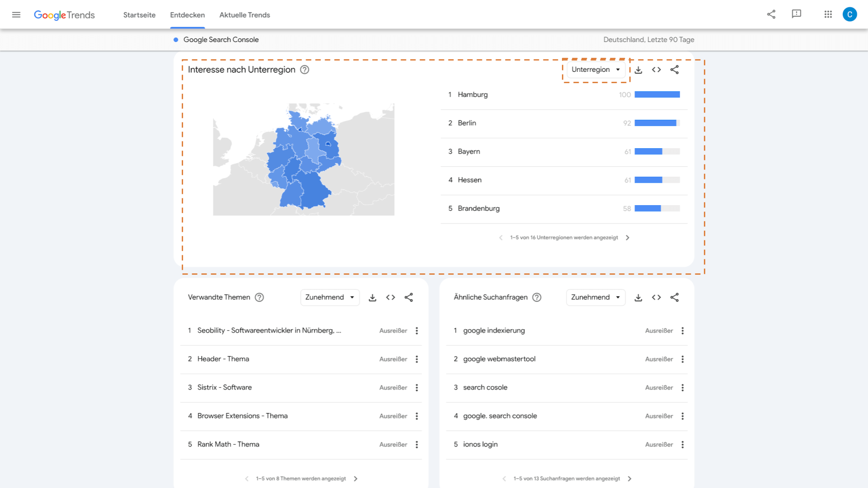868x488 pixels.
Task: Open options for Sistrix - Software row
Action: coord(417,388)
